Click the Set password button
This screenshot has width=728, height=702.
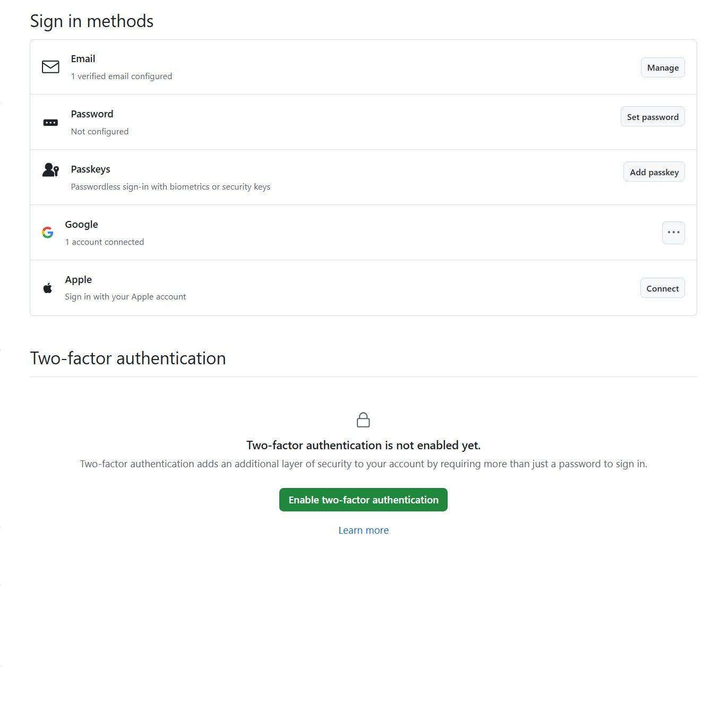[x=653, y=117]
